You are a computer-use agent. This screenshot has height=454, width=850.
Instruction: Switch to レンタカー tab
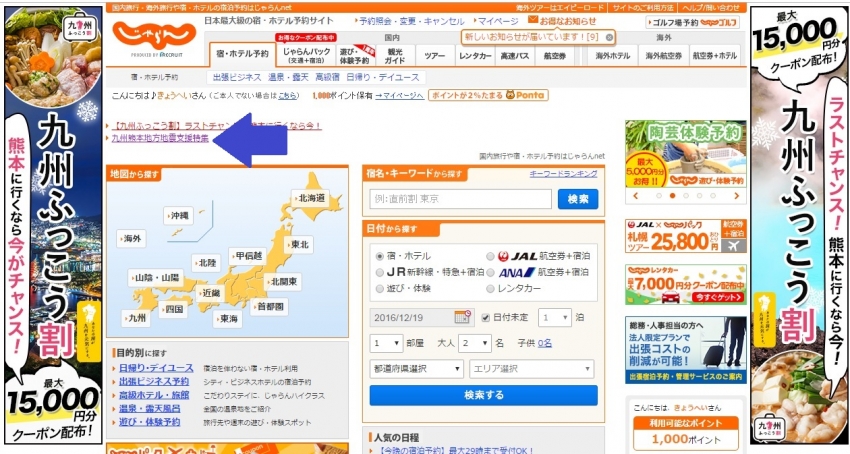tap(475, 55)
